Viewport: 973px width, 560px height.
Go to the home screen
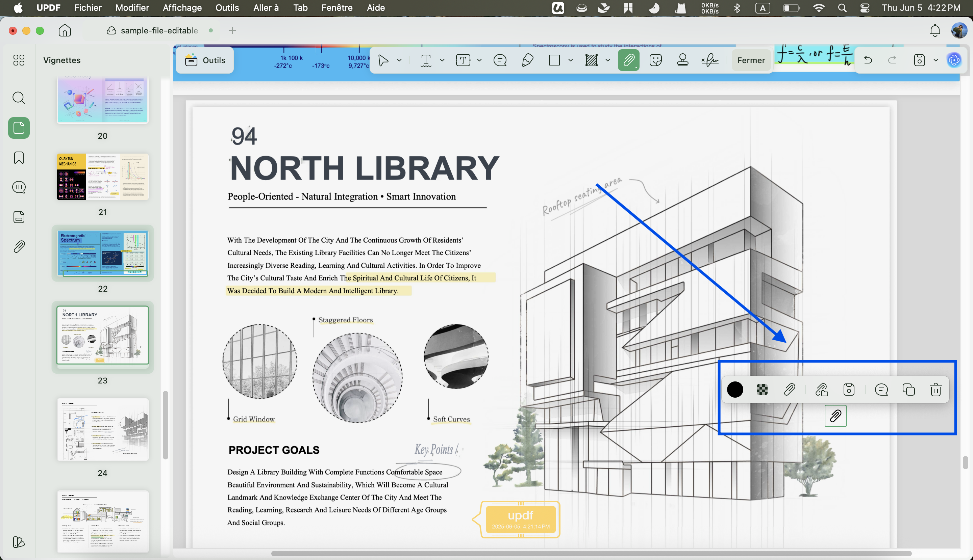(x=65, y=30)
